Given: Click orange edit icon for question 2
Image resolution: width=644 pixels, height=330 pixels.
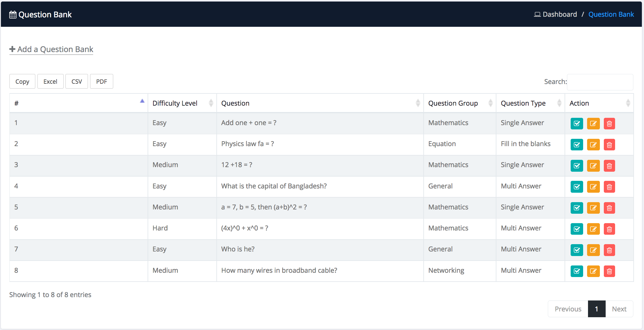Looking at the screenshot, I should (593, 145).
